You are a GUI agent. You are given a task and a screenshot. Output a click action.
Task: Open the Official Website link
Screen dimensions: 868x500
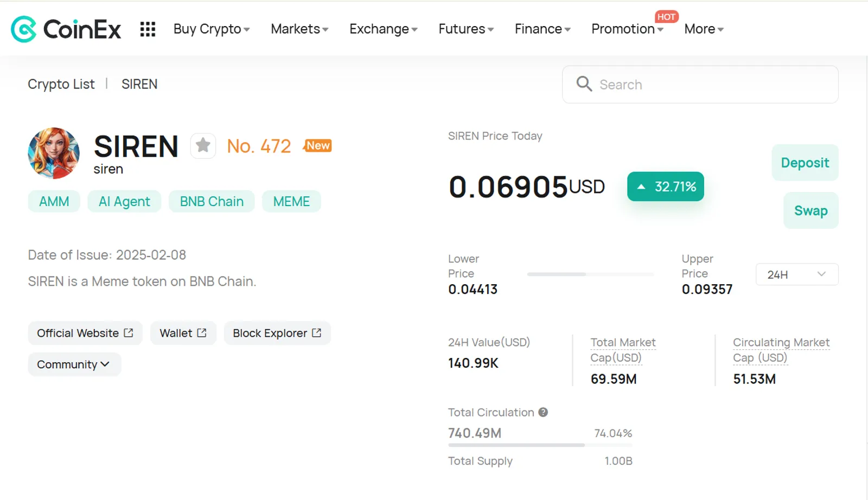[x=85, y=333]
